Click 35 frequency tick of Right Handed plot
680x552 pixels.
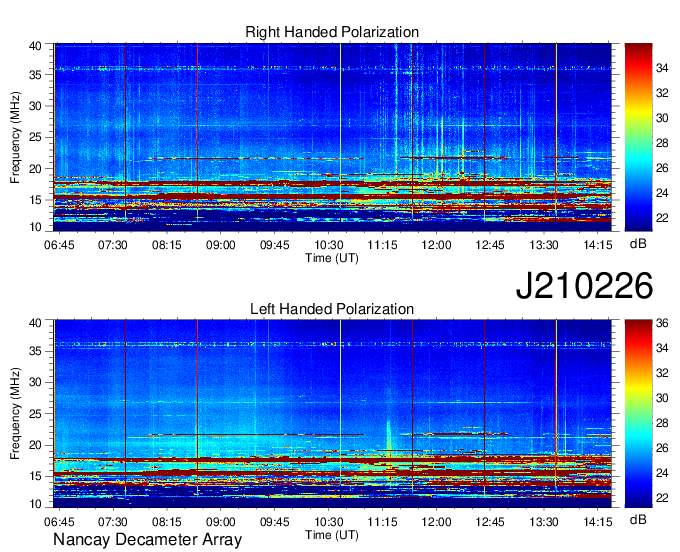[x=35, y=75]
